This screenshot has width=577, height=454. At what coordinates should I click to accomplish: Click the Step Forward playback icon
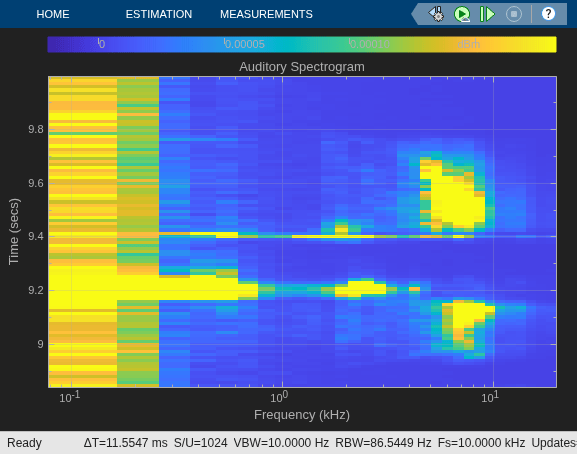tap(487, 14)
